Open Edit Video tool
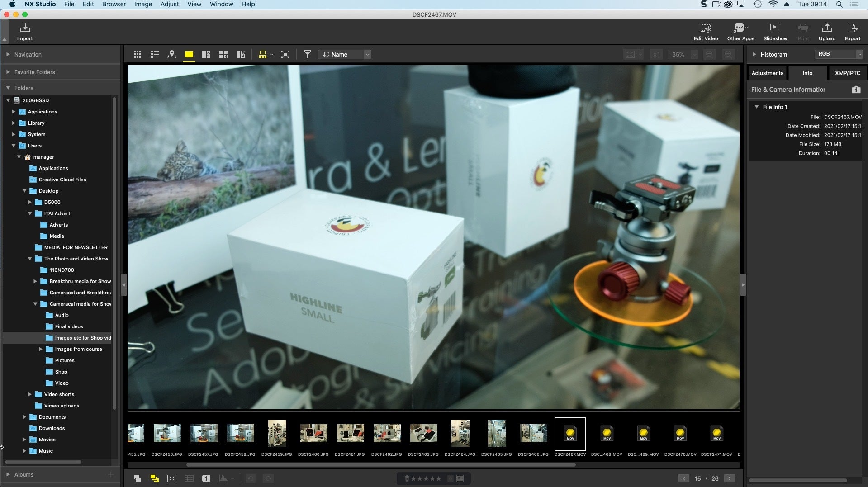Screen dimensions: 868x487 pos(706,32)
